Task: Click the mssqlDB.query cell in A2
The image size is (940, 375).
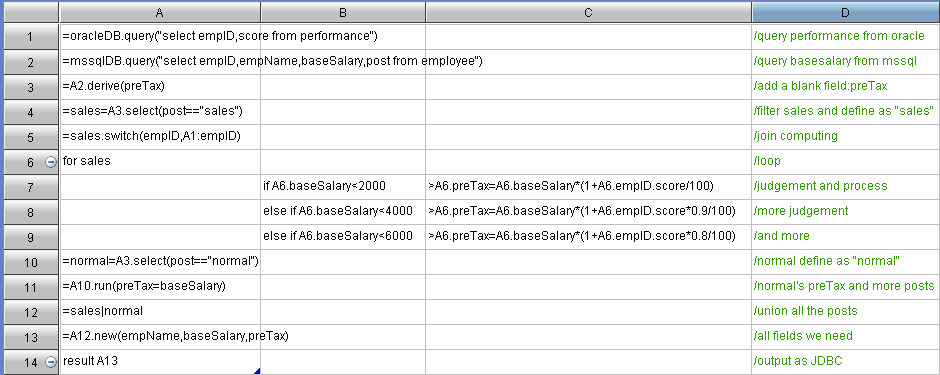Action: [x=159, y=61]
